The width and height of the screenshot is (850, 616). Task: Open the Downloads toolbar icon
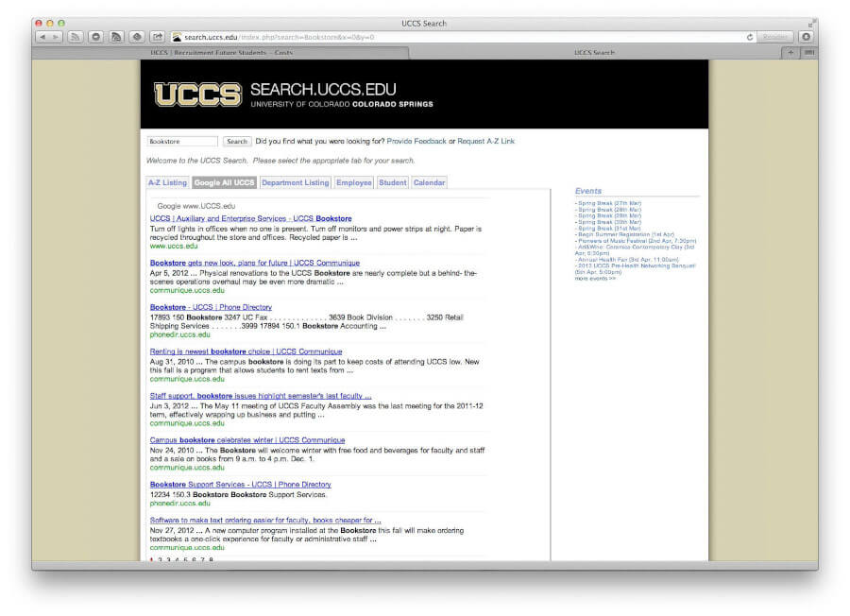[x=807, y=37]
